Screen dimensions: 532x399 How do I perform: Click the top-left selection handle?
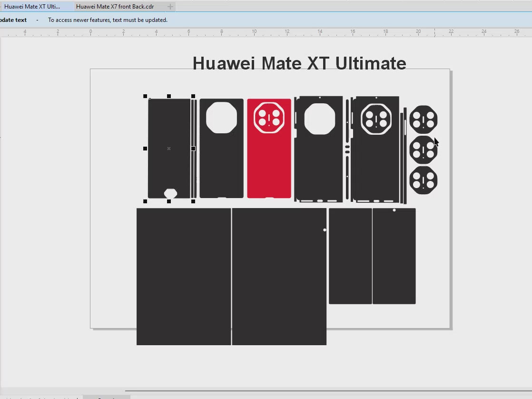tap(145, 96)
